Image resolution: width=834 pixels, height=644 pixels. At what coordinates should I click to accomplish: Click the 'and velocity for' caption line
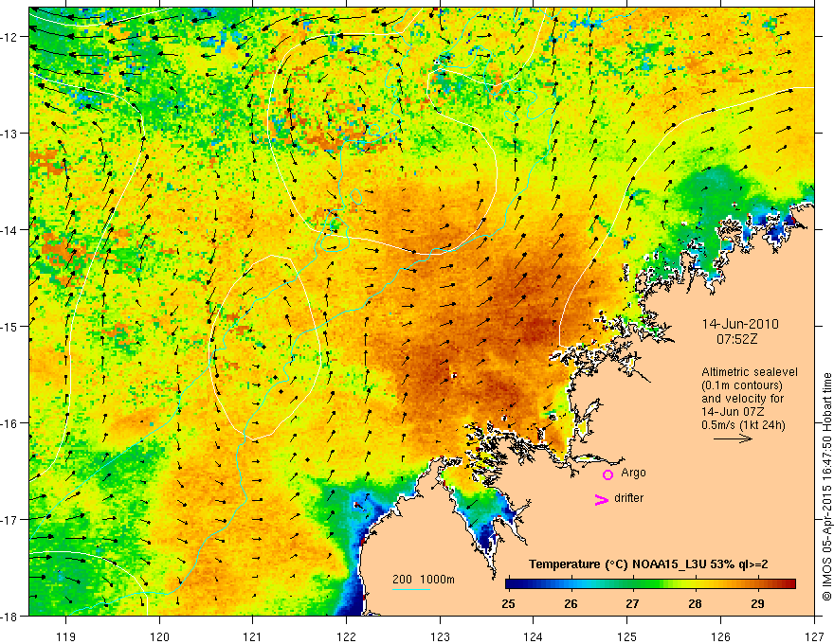742,399
